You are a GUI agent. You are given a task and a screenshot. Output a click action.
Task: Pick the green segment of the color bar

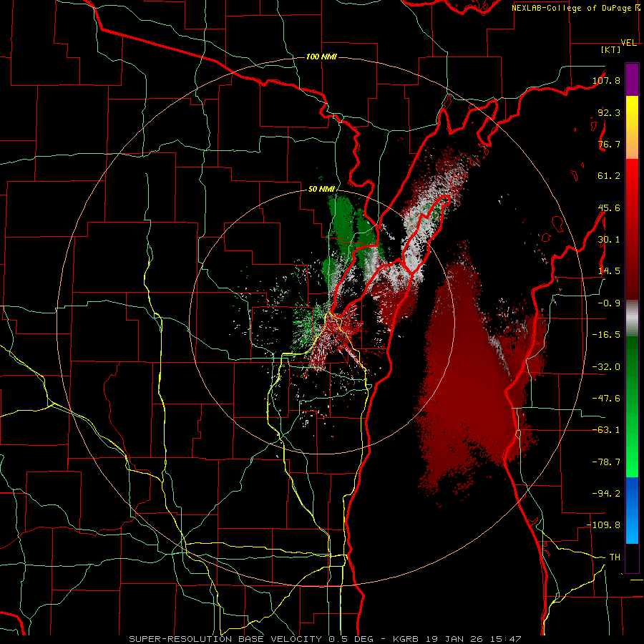pyautogui.click(x=632, y=406)
